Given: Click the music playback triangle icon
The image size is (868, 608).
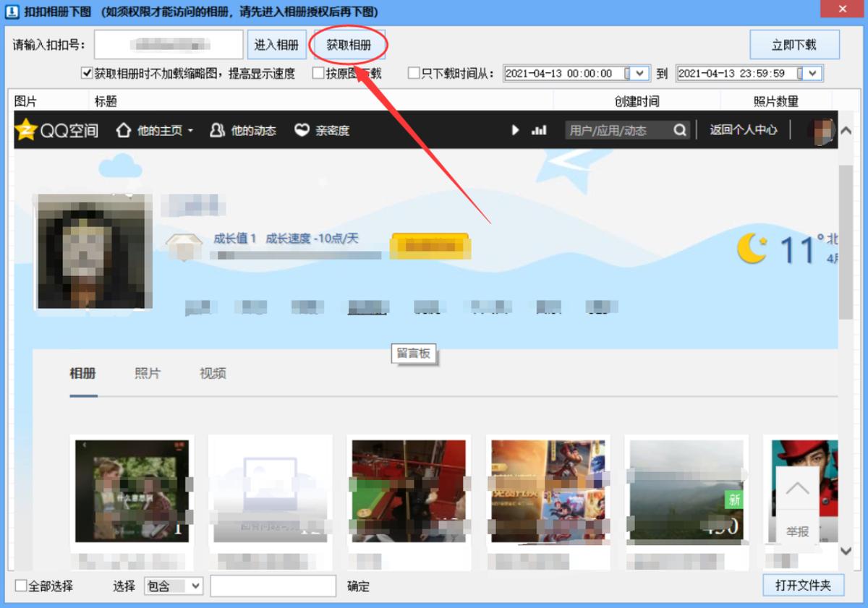Looking at the screenshot, I should [x=515, y=130].
